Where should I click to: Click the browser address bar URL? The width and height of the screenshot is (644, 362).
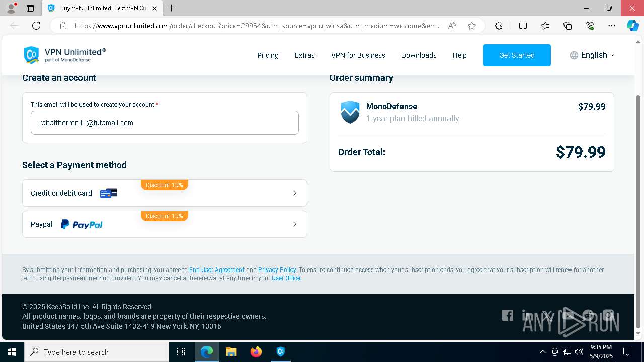click(258, 26)
